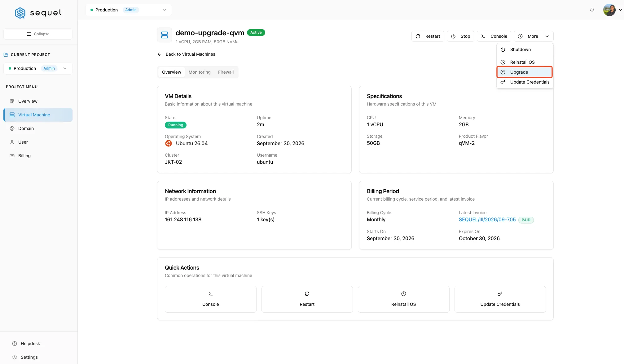This screenshot has height=364, width=624.
Task: Click the Sequel logo icon
Action: coord(20,13)
